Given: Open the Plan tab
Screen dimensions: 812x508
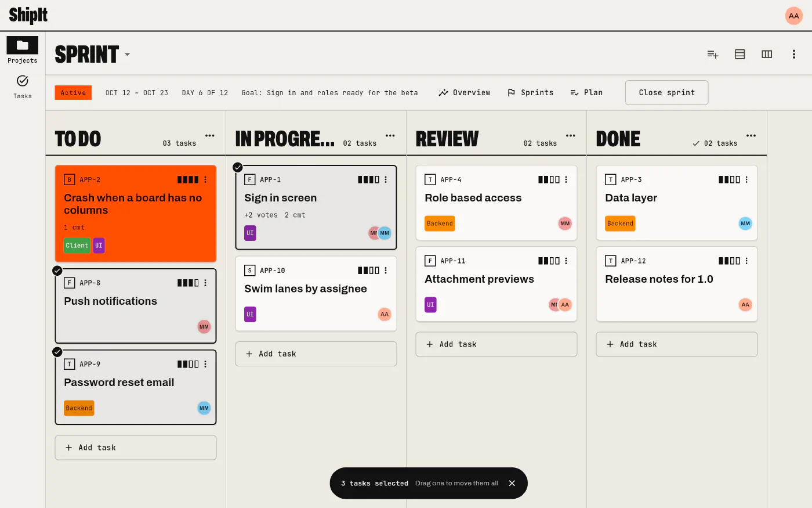Looking at the screenshot, I should [x=586, y=93].
